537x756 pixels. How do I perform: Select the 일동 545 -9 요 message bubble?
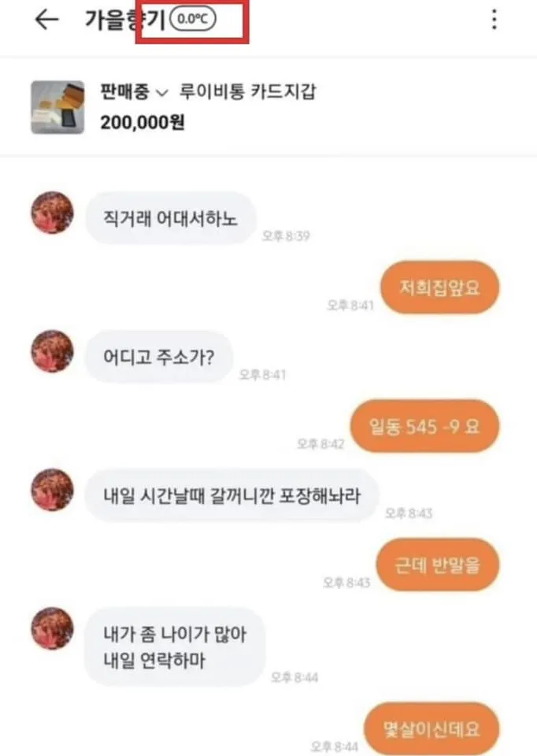(x=424, y=426)
